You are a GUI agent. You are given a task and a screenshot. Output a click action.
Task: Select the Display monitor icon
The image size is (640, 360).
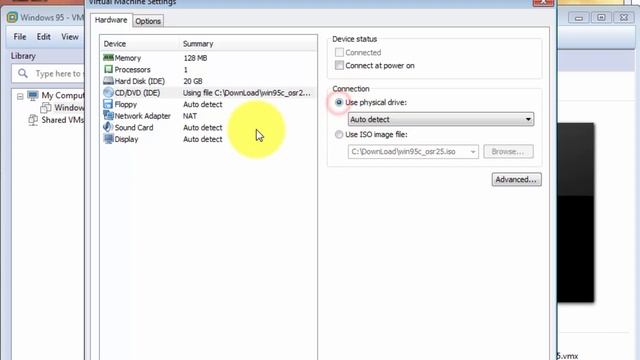(108, 139)
